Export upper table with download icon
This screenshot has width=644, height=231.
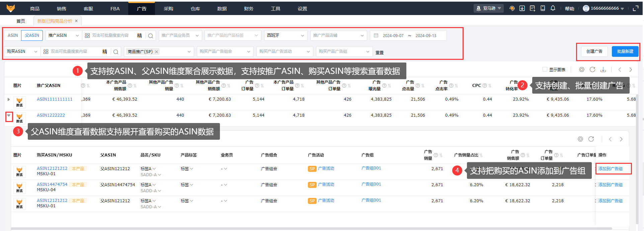coord(603,70)
